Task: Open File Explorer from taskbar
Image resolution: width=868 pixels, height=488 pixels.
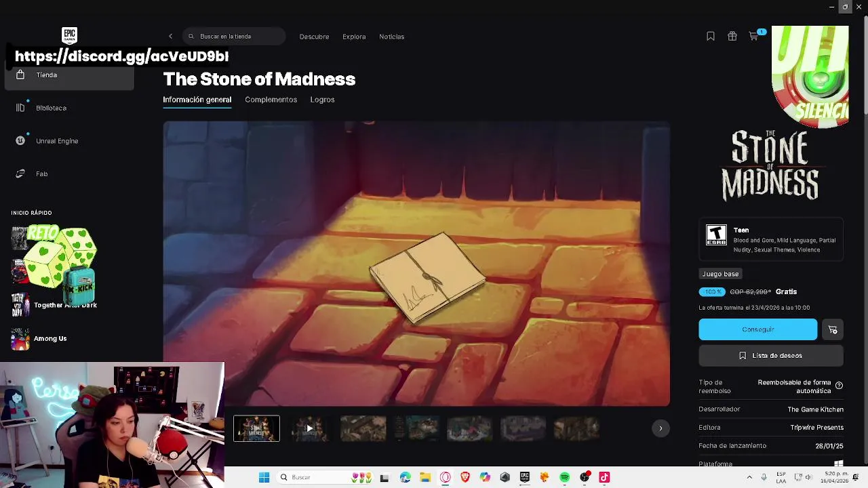Action: 425,477
